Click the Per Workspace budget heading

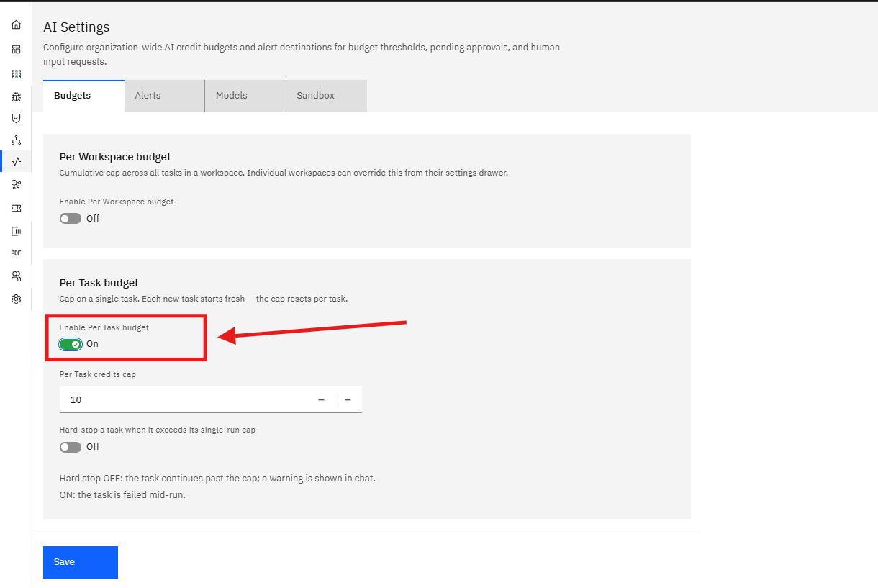tap(115, 157)
